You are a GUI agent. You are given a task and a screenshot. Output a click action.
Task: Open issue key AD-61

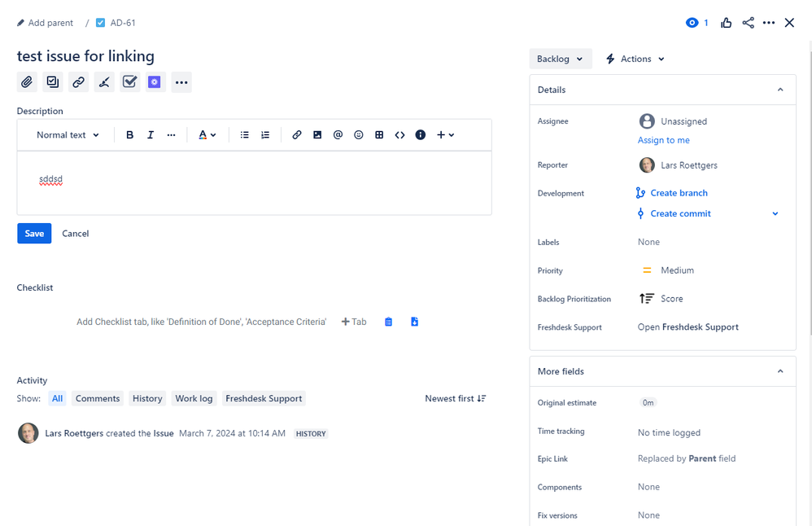pos(123,23)
